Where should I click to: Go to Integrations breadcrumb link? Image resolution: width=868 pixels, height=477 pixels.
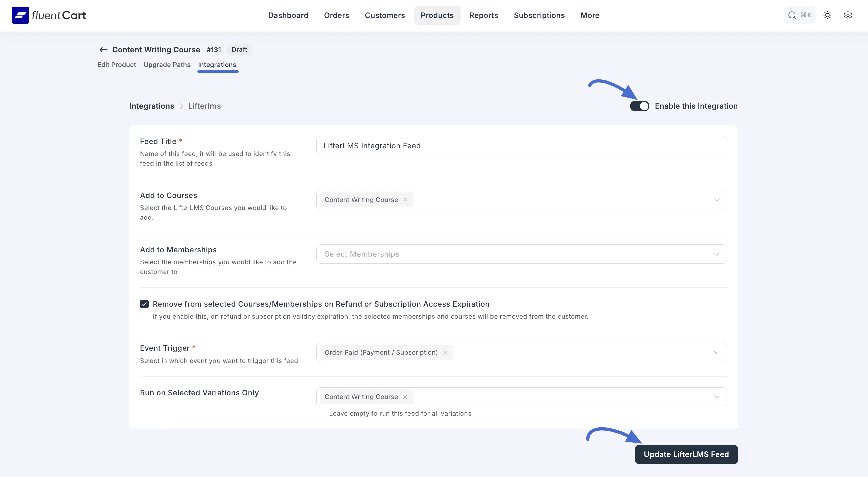(x=152, y=106)
